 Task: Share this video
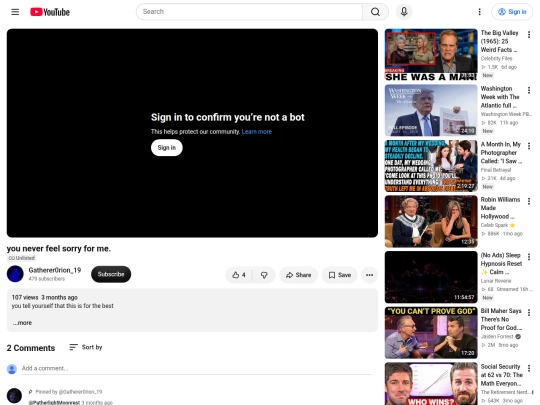(x=298, y=275)
